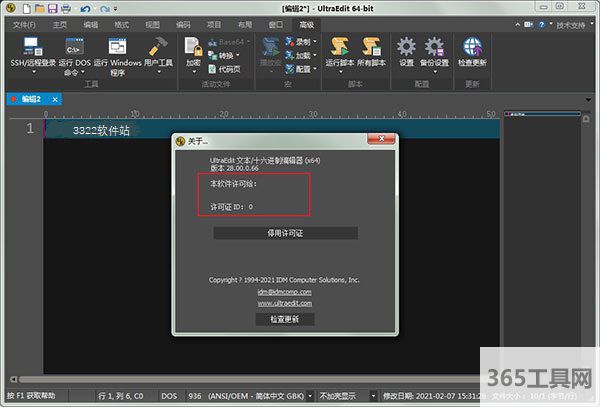The width and height of the screenshot is (600, 407).
Task: Open the www.ultraedit.com link
Action: click(x=284, y=302)
